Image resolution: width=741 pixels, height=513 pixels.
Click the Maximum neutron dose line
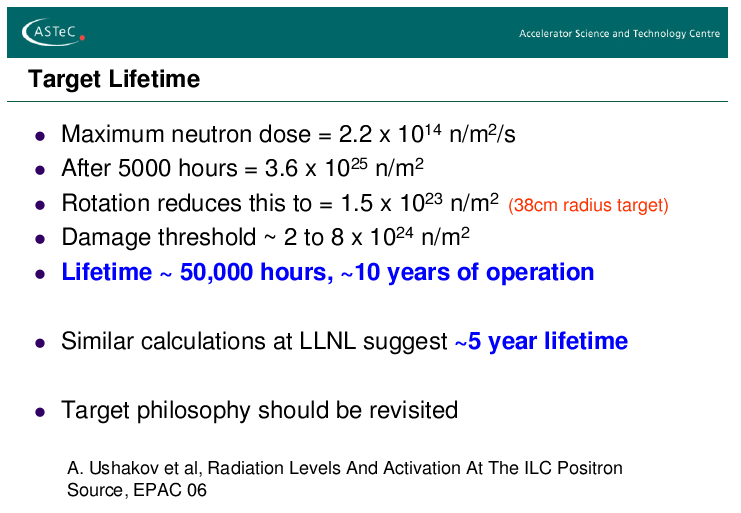(x=288, y=135)
